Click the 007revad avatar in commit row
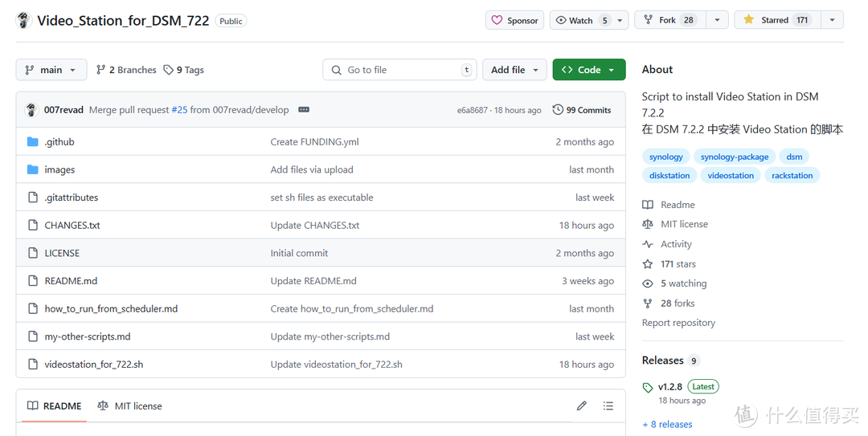 coord(31,110)
